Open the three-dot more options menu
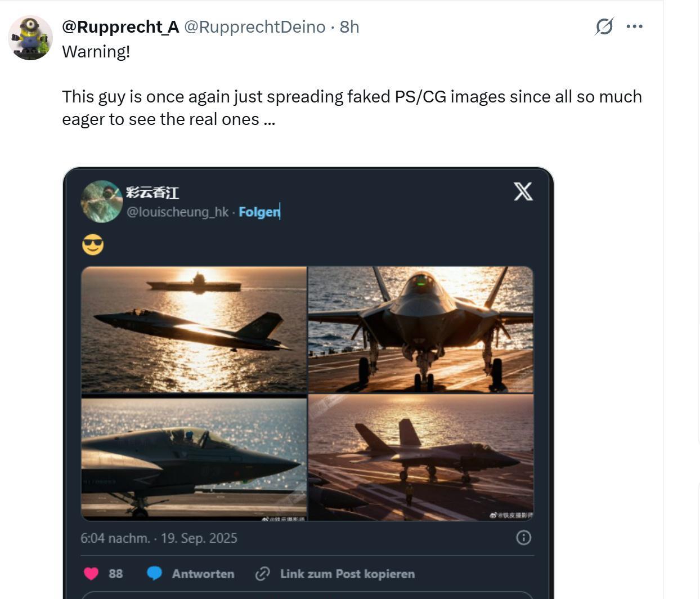Screen dimensions: 700x599 tap(634, 26)
